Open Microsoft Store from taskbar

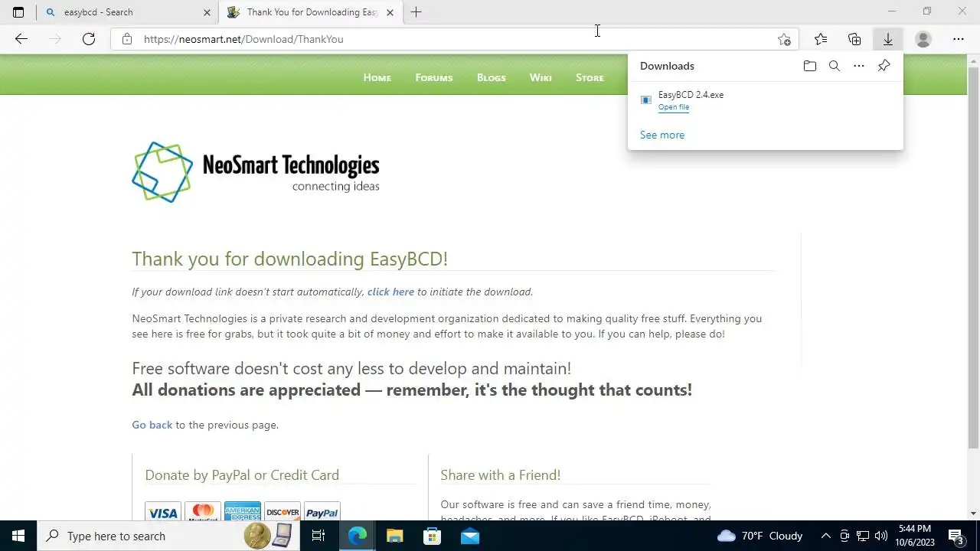pos(432,536)
